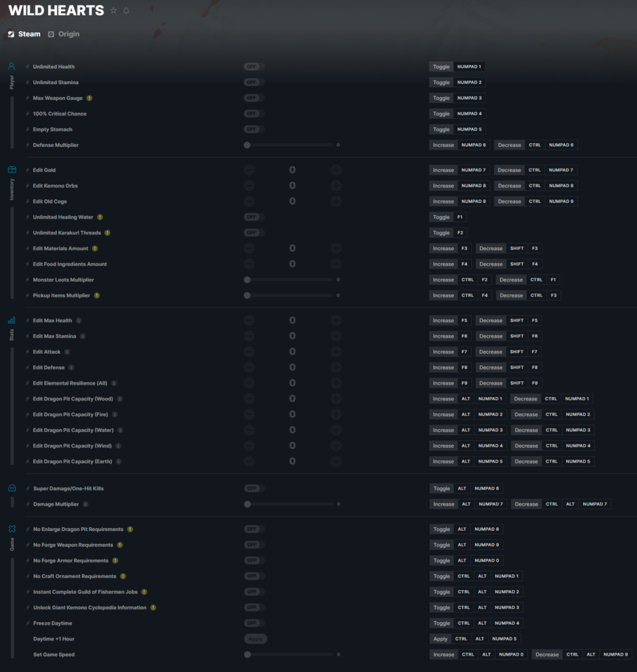Click the Edit Dragon Pit Capacity (Earth) label
Image resolution: width=637 pixels, height=672 pixels.
[x=72, y=461]
